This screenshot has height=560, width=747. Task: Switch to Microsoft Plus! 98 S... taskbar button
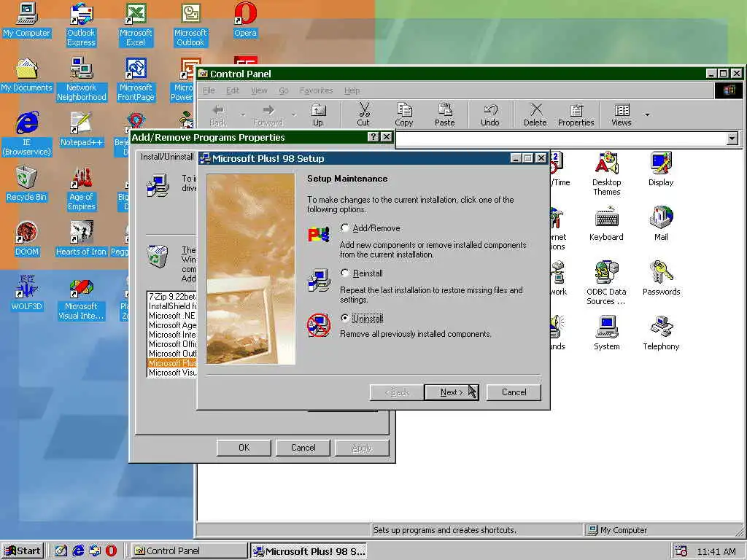pos(309,551)
